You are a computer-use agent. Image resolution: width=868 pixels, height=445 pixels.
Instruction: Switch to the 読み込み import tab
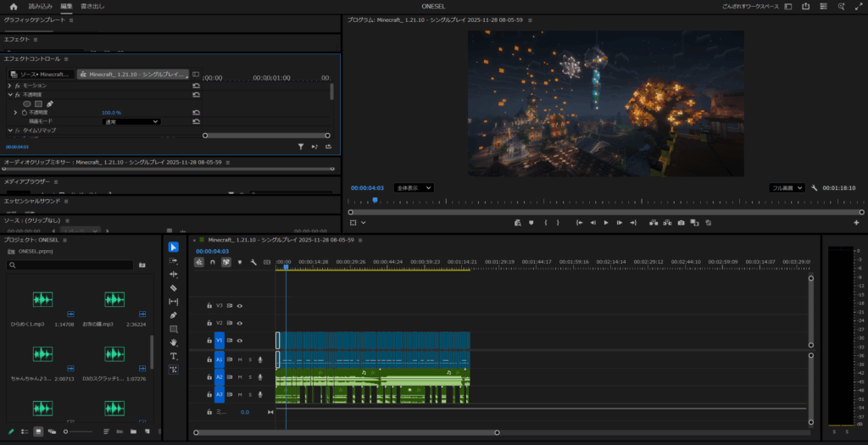40,6
